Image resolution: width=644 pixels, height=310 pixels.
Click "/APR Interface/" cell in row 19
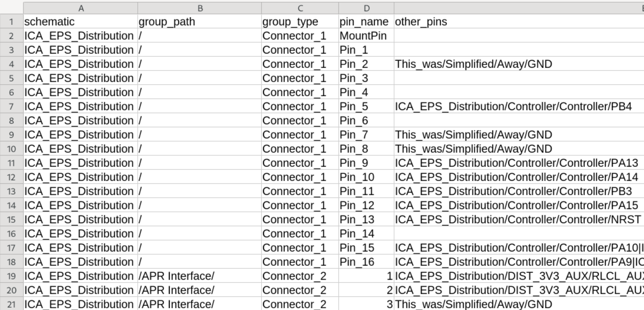click(x=199, y=276)
